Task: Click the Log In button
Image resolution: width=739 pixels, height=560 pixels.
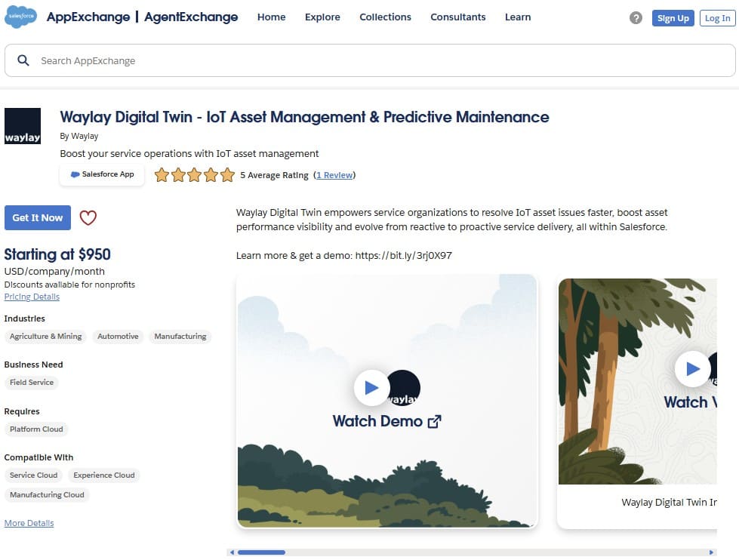Action: (717, 18)
